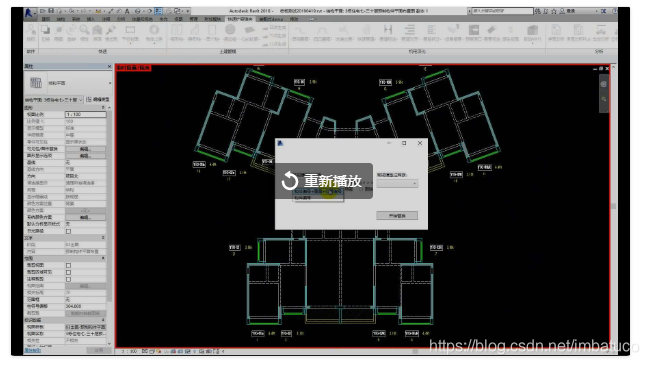Click 编辑 button for 可见性/图形替换 row
Viewport: 649px width, 365px height.
(x=86, y=149)
